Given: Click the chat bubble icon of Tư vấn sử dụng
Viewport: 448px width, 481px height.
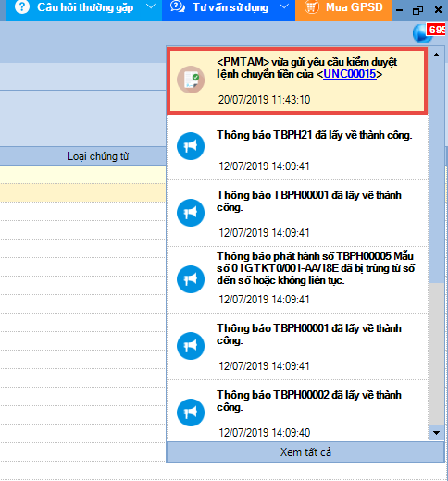Looking at the screenshot, I should (x=178, y=6).
